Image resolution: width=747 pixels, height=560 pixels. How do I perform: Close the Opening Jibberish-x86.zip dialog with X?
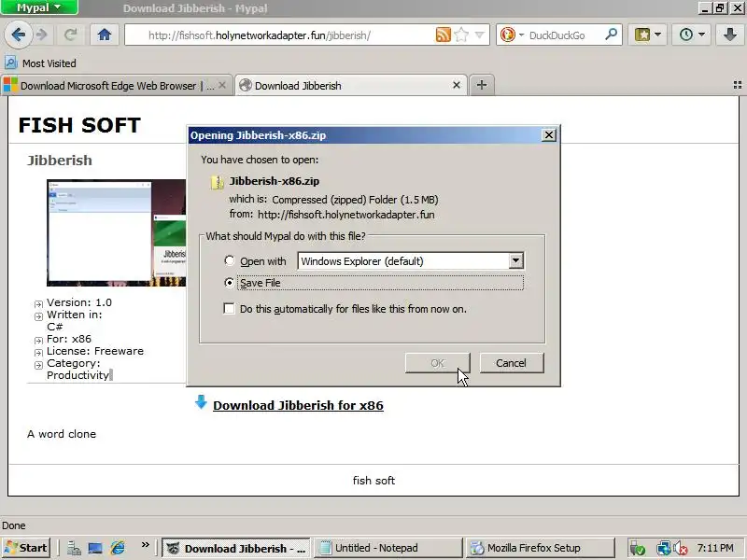(549, 135)
